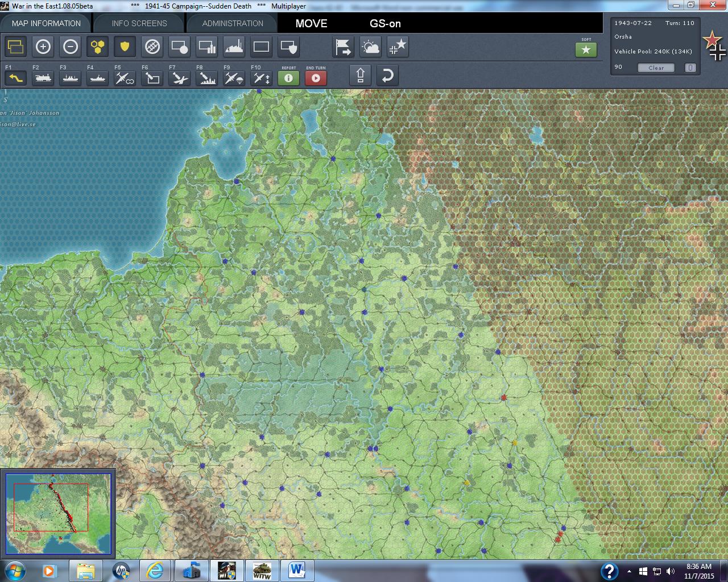
Task: Click the red END TURN button
Action: (x=316, y=78)
